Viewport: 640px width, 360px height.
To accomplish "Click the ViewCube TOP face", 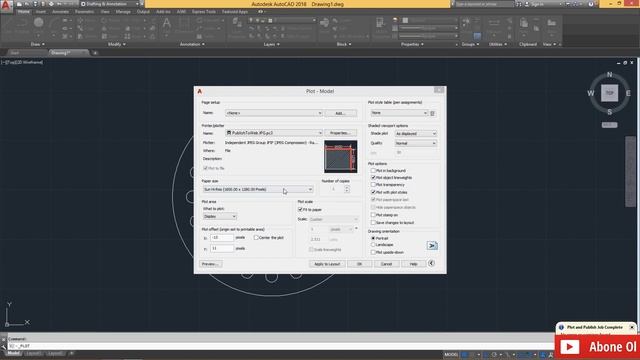I will (609, 93).
